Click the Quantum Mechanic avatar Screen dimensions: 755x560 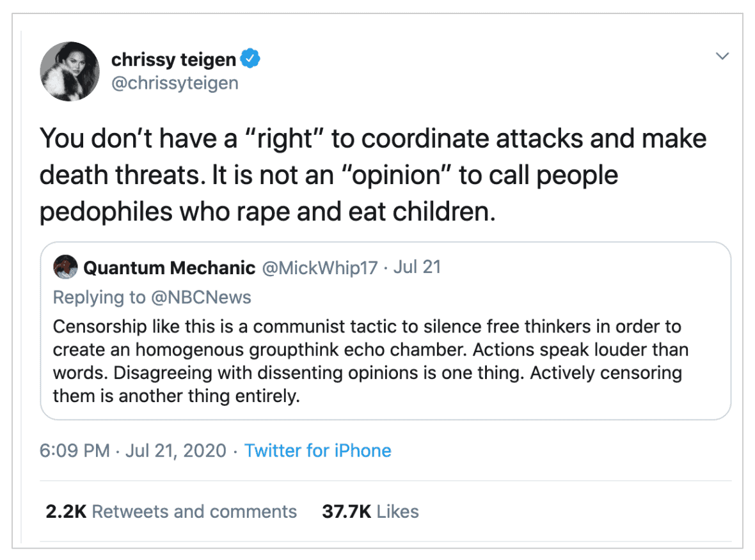65,267
